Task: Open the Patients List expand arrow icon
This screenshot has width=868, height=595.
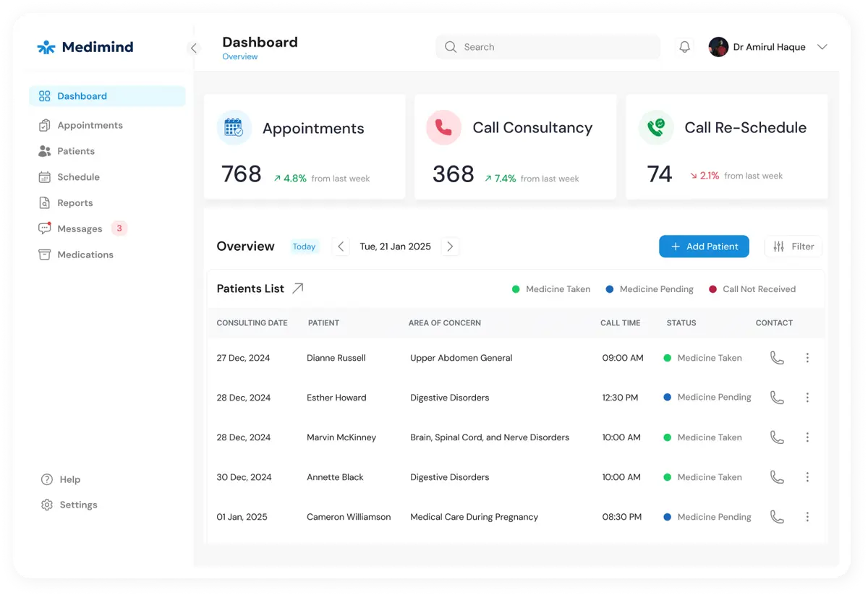Action: pos(297,288)
